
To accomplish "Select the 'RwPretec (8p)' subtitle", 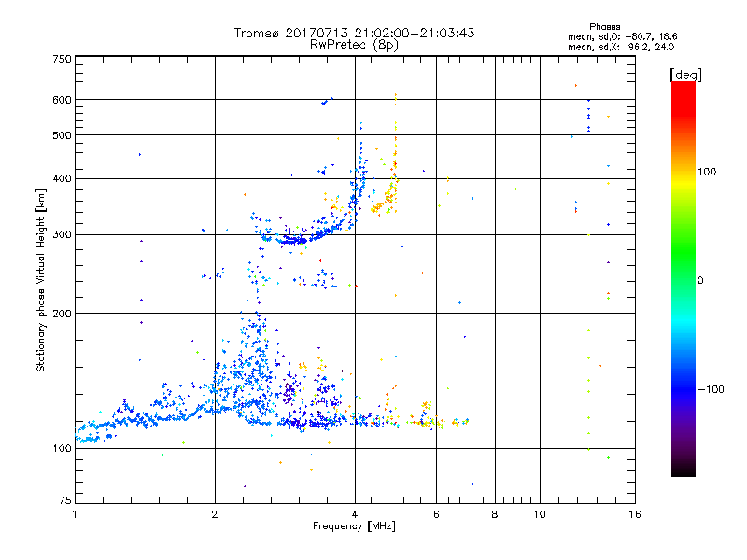I will pos(354,45).
